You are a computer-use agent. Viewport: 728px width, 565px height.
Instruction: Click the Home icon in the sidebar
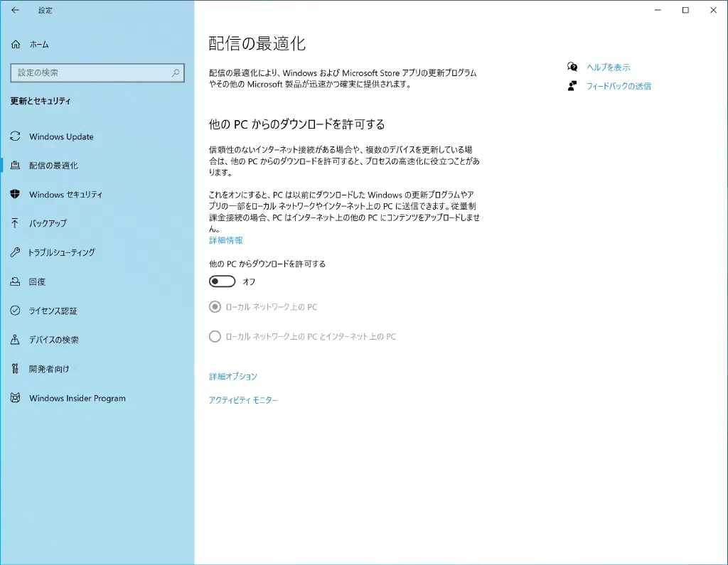pyautogui.click(x=16, y=45)
